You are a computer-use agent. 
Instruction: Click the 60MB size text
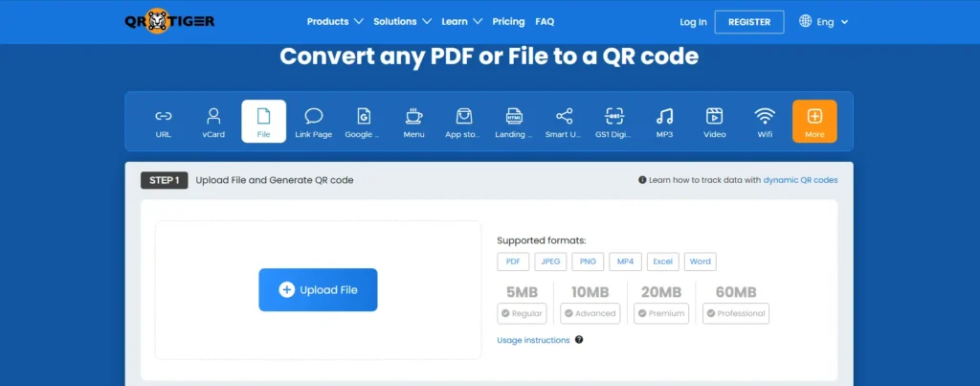[736, 292]
